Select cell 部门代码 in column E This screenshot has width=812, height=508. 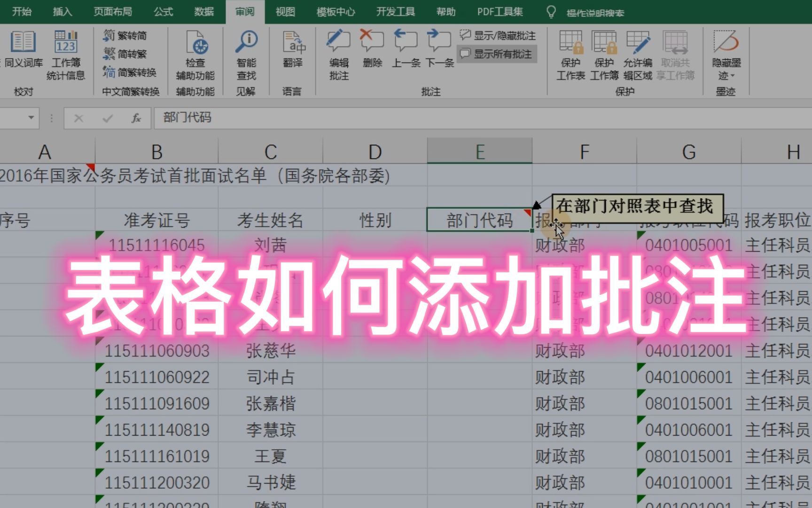click(x=480, y=220)
